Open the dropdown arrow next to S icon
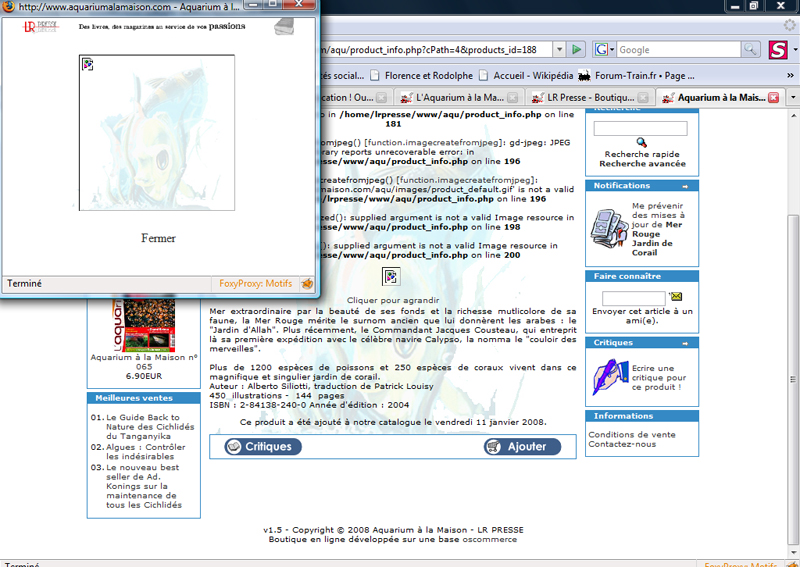The image size is (800, 567). 795,50
